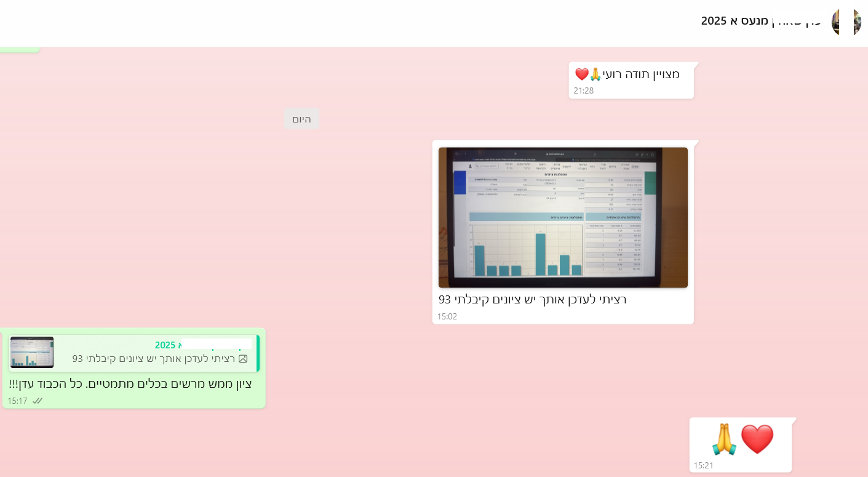Jump to the original via quoted caption text
The width and height of the screenshot is (868, 477).
pyautogui.click(x=154, y=359)
